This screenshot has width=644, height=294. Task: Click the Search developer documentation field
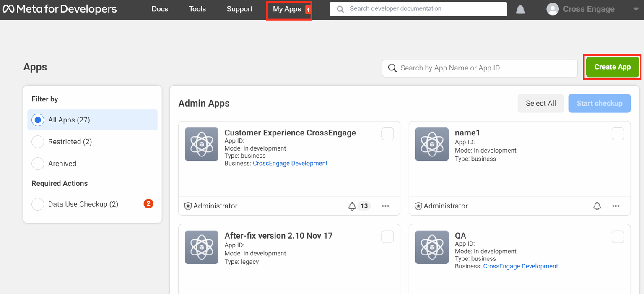click(418, 9)
